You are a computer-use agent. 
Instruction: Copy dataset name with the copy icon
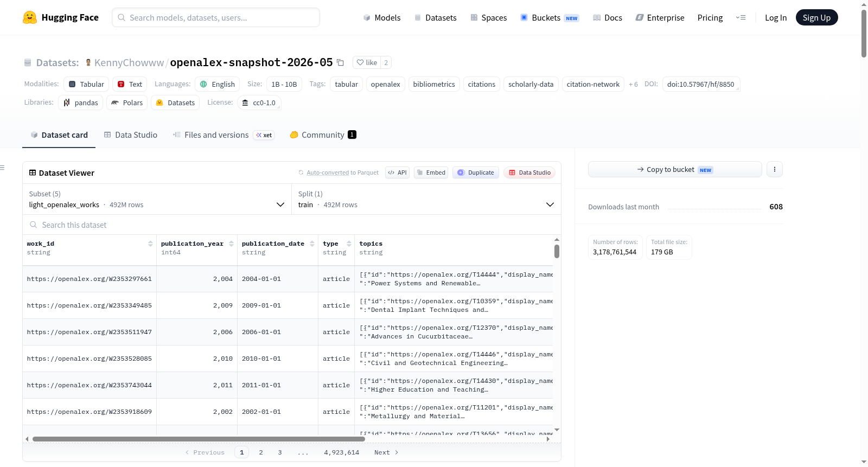coord(340,62)
